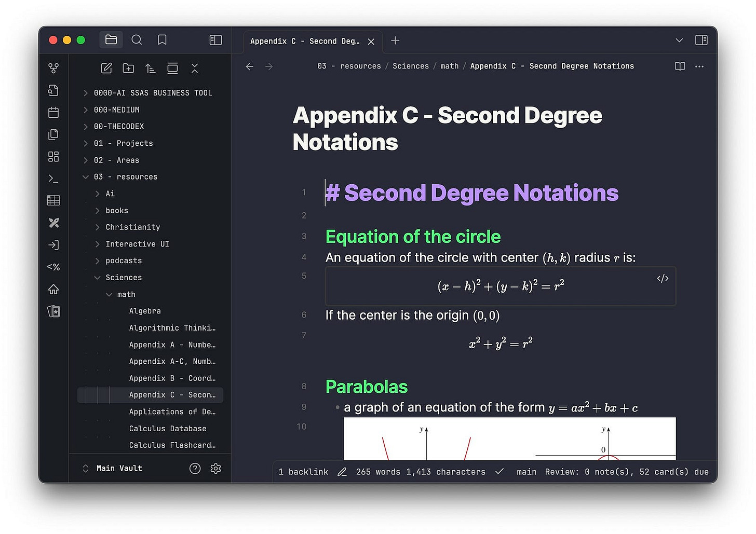Click the crossed pencil-ruler tools ribbon icon
The height and width of the screenshot is (534, 756).
pos(53,223)
